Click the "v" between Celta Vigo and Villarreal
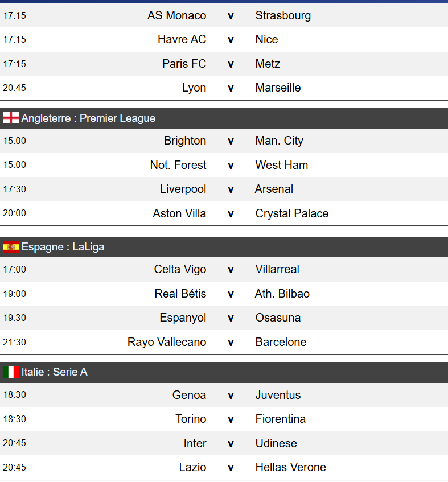The image size is (448, 482). (x=231, y=269)
